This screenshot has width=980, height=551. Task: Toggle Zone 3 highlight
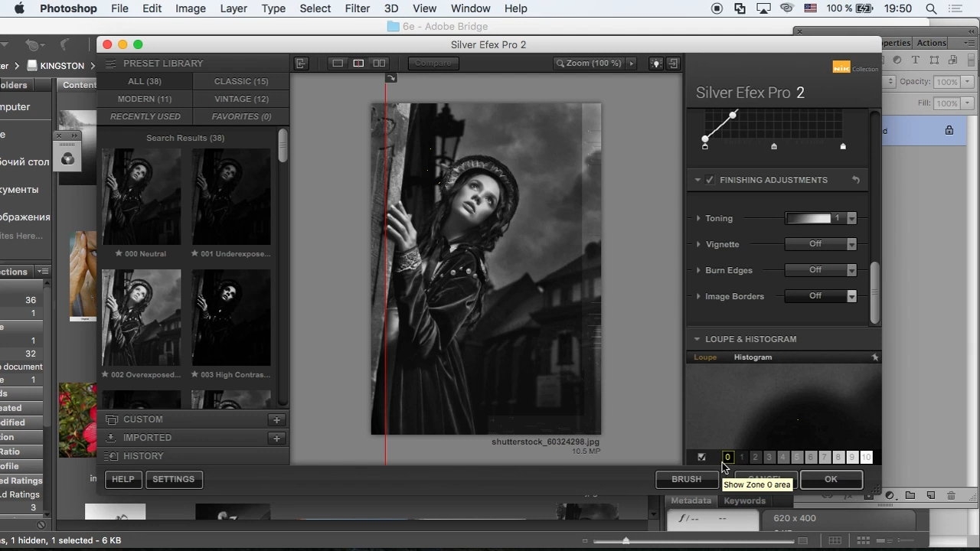tap(769, 457)
